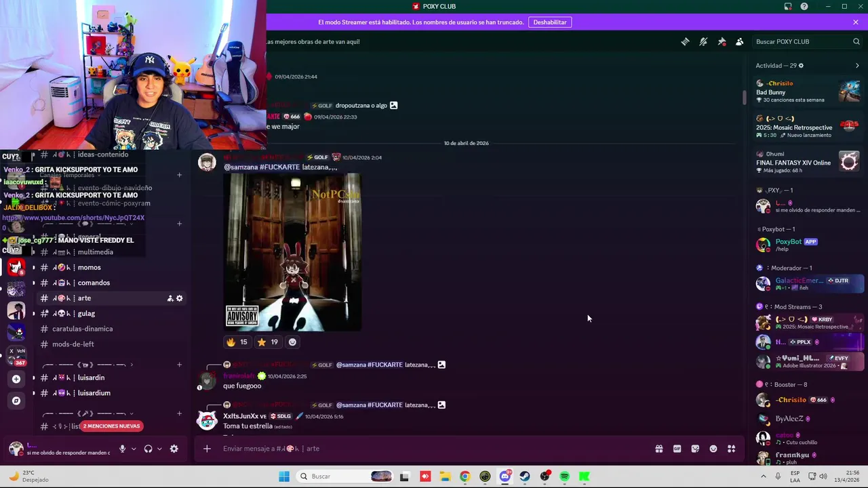Screen dimensions: 868x488
Task: Open the help icon in title bar
Action: [804, 7]
